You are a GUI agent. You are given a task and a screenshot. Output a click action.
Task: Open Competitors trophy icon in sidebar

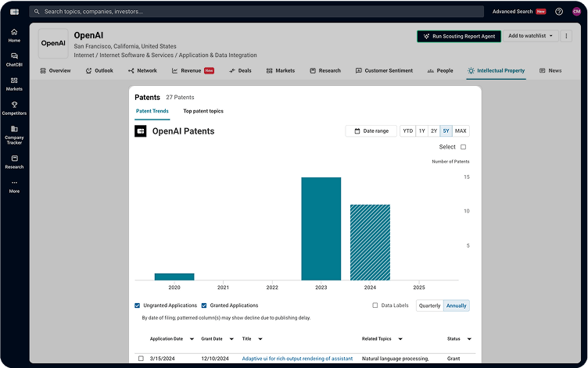14,108
